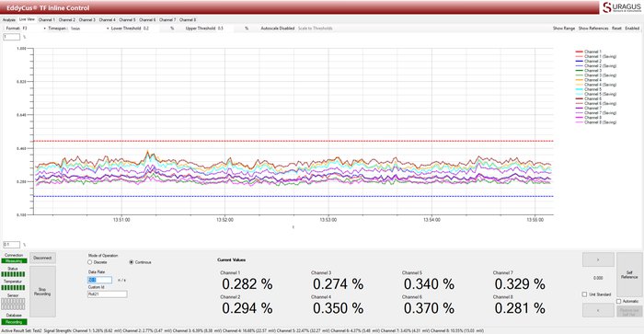Image resolution: width=644 pixels, height=334 pixels.
Task: Toggle Autoscale Disabled option
Action: (x=278, y=29)
